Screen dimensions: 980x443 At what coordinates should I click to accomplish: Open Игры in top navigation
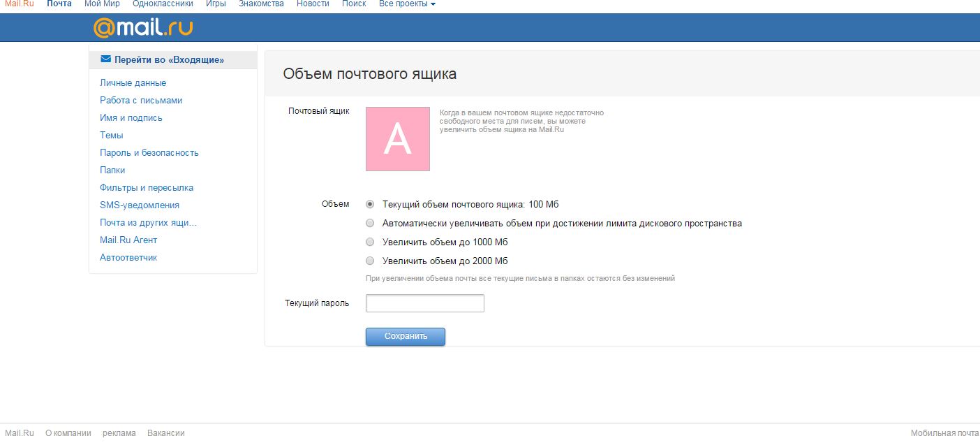(216, 4)
